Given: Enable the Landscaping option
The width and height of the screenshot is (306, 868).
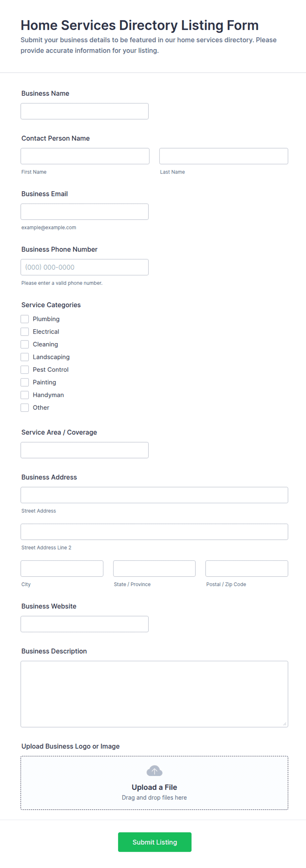Looking at the screenshot, I should pyautogui.click(x=25, y=357).
